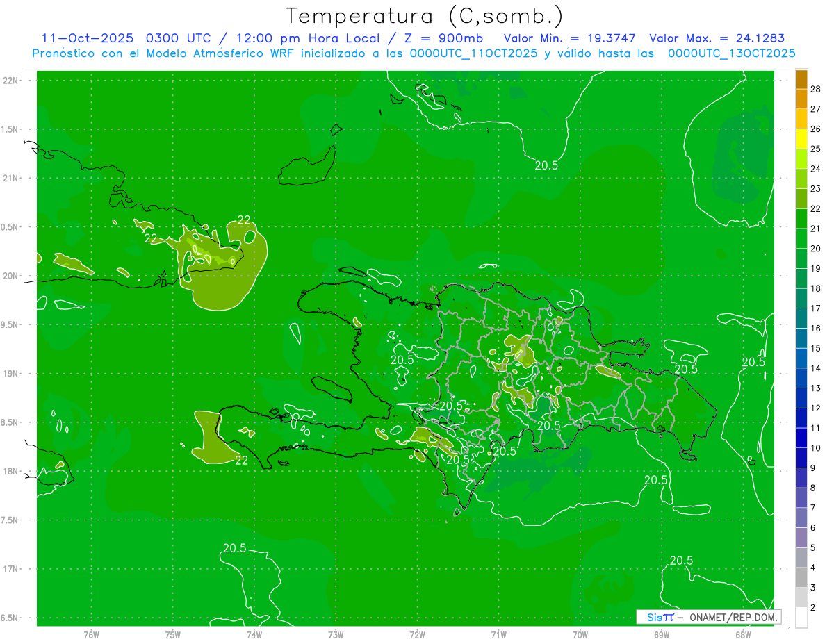Click color scale legend value "9"
This screenshot has width=834, height=644.
[x=813, y=468]
